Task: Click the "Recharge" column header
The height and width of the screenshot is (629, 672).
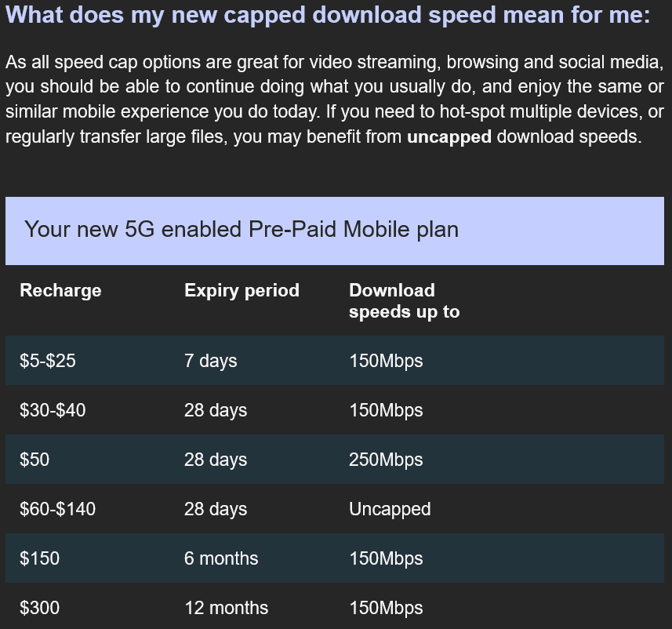Action: click(60, 290)
